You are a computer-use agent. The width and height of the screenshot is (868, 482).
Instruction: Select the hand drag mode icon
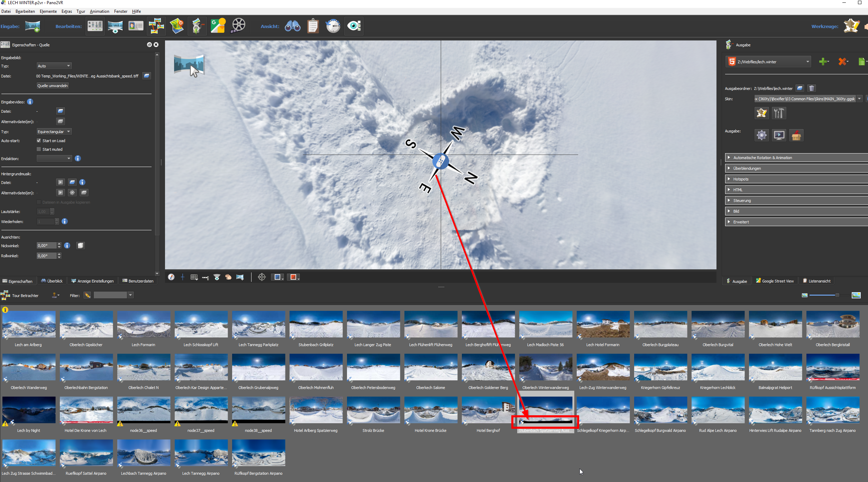228,277
